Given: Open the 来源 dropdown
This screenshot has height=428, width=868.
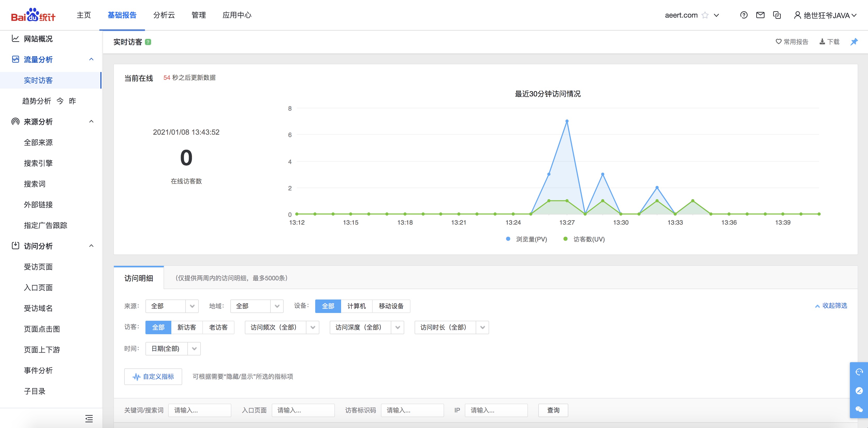Looking at the screenshot, I should click(x=172, y=306).
